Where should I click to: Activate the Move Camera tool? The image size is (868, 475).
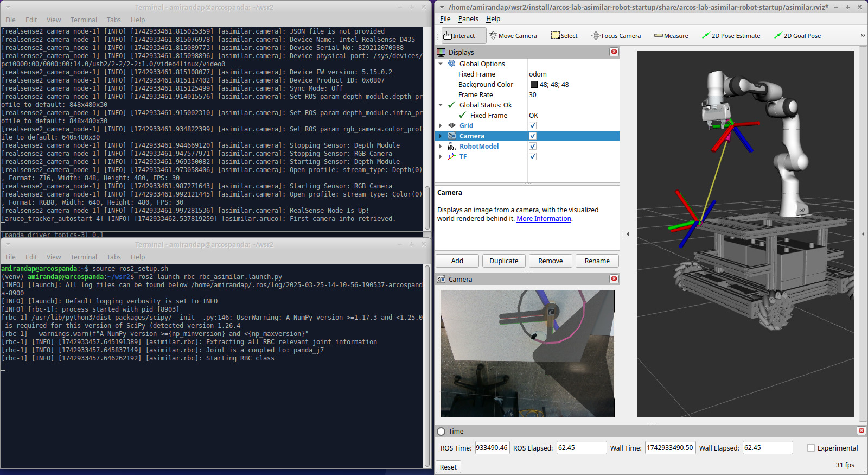tap(513, 36)
